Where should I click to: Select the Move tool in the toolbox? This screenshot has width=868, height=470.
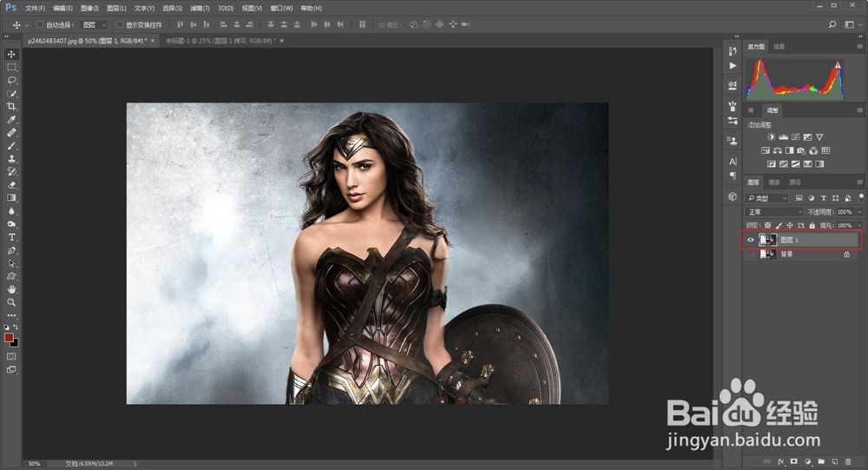click(11, 54)
